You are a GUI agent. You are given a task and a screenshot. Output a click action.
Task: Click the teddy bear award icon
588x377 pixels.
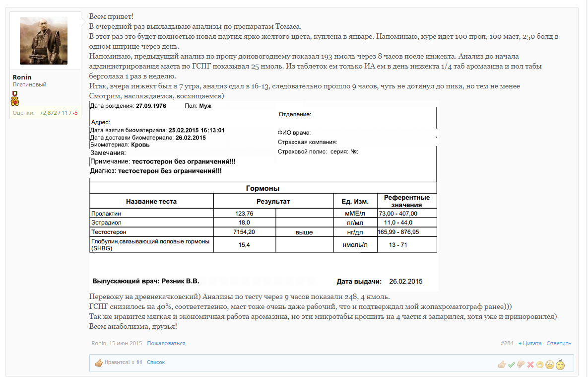pos(15,101)
